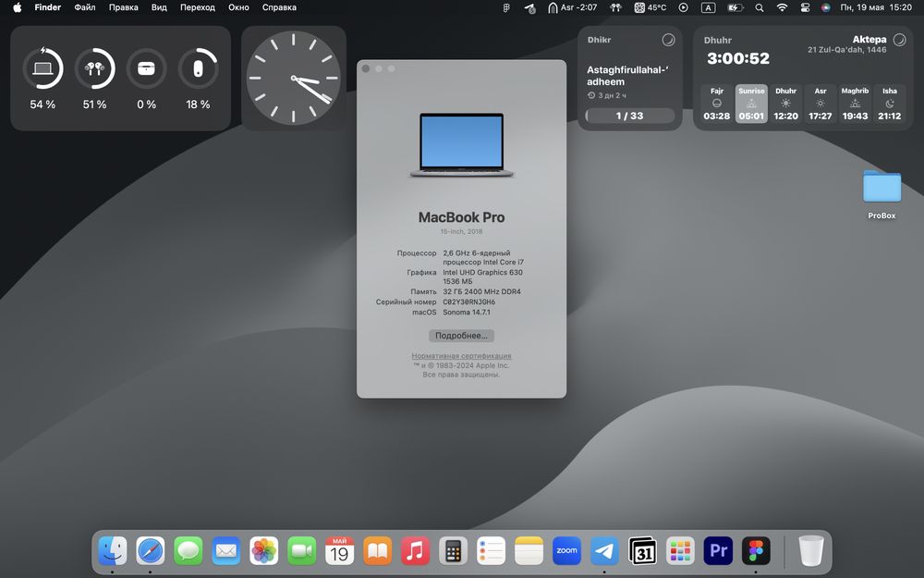Open Telegram in the dock
This screenshot has width=924, height=578.
tap(604, 551)
